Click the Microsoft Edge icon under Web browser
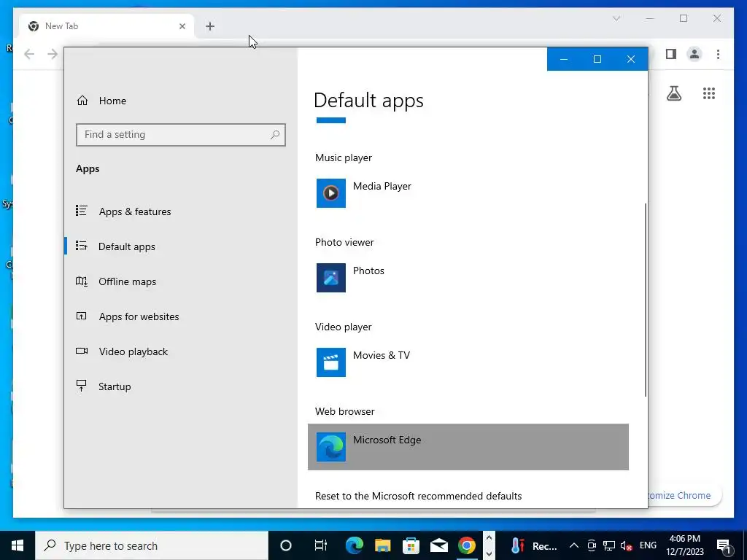 (331, 447)
